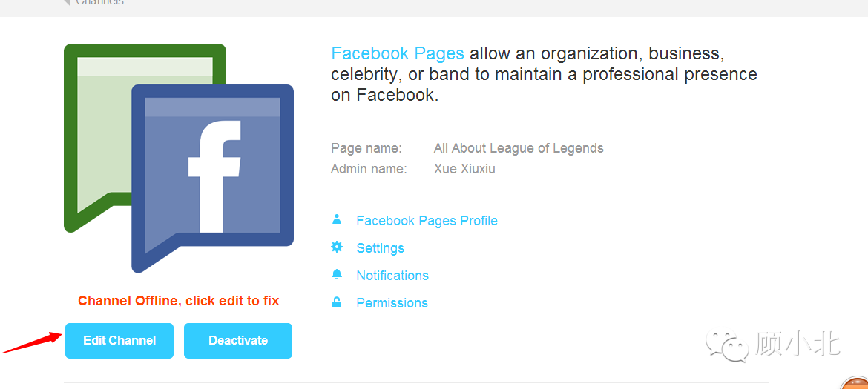This screenshot has width=868, height=389.
Task: Click the red Channel Offline warning message
Action: [x=179, y=301]
